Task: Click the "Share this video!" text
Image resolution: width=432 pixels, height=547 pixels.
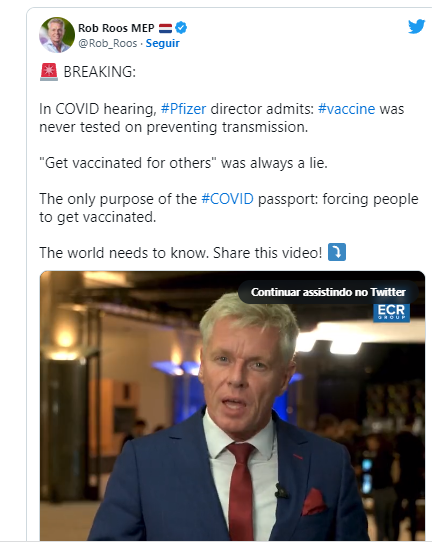Action: pos(268,253)
